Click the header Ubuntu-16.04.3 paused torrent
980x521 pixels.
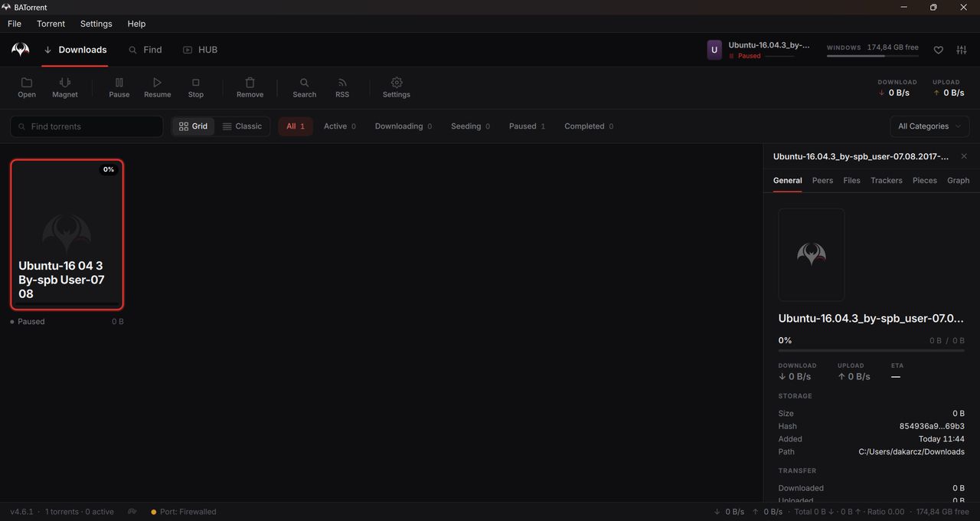tap(769, 45)
